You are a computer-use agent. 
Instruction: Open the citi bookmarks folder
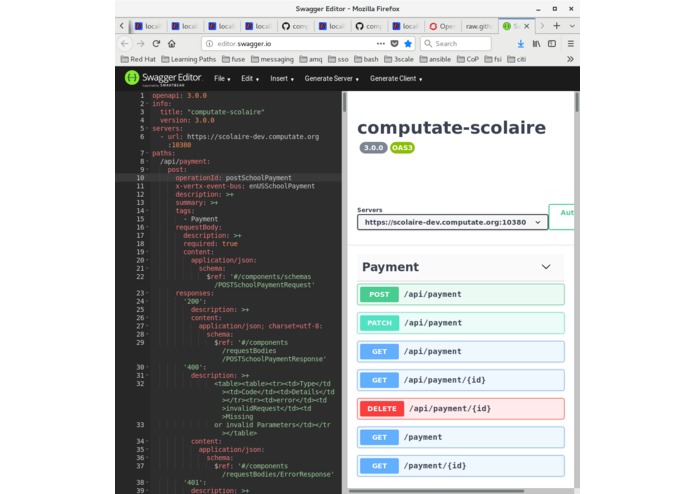click(516, 59)
